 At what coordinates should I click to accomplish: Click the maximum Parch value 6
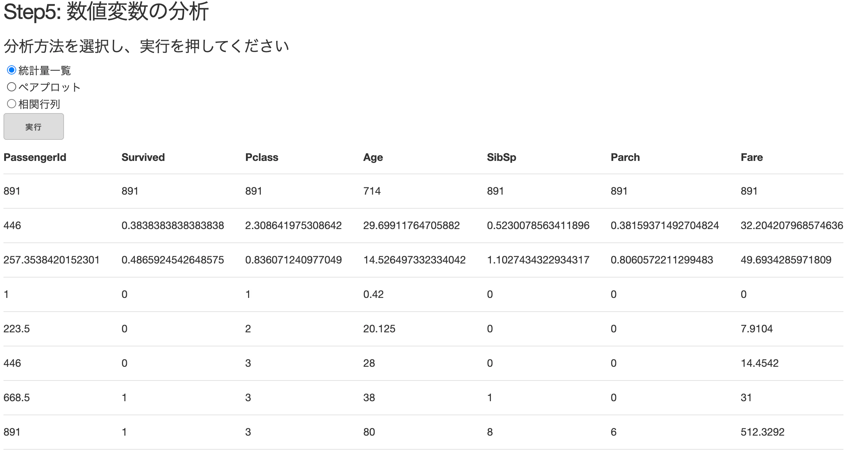(614, 432)
